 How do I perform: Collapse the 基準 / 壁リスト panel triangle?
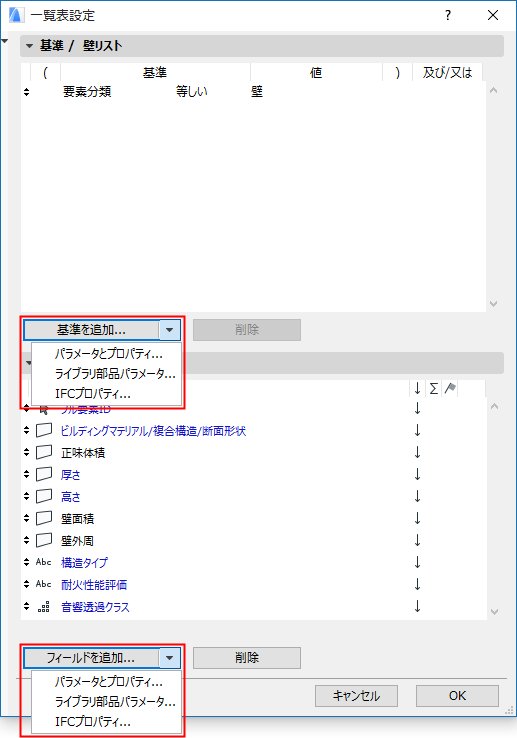point(30,46)
